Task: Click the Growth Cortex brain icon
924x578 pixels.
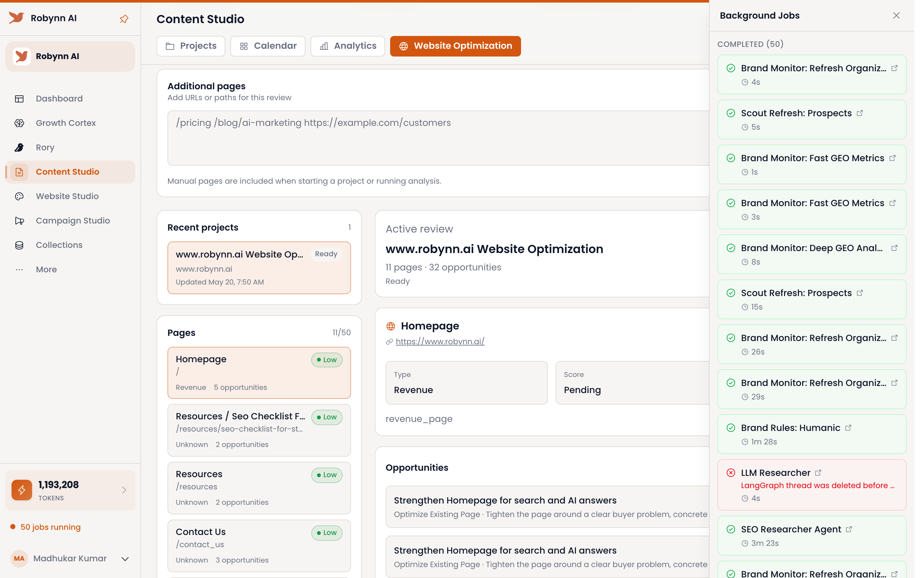Action: point(19,123)
